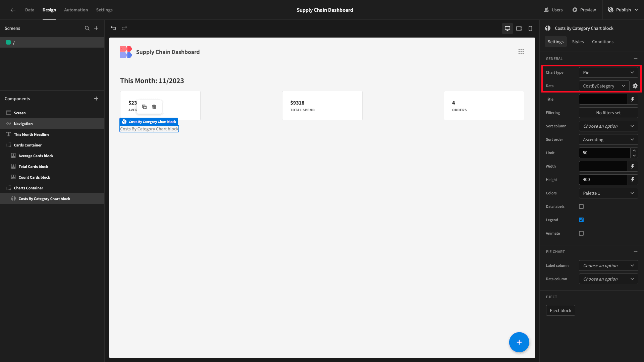Open the Colors Palette 1 dropdown
The width and height of the screenshot is (644, 362).
[608, 193]
